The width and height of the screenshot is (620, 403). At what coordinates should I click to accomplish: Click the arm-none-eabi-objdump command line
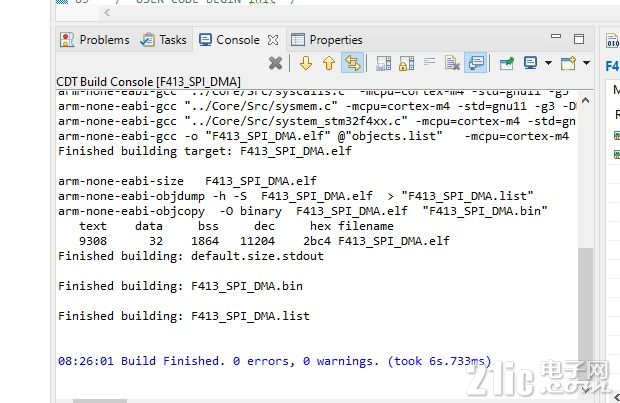pos(296,196)
